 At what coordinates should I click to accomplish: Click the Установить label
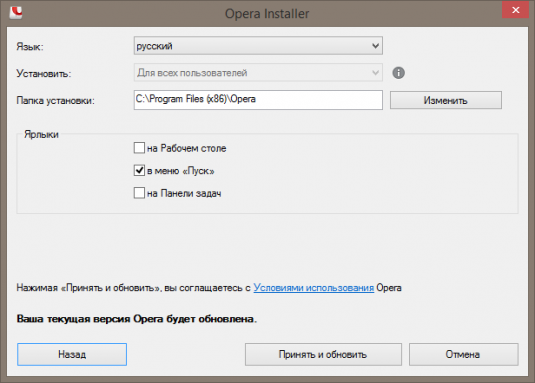point(44,73)
